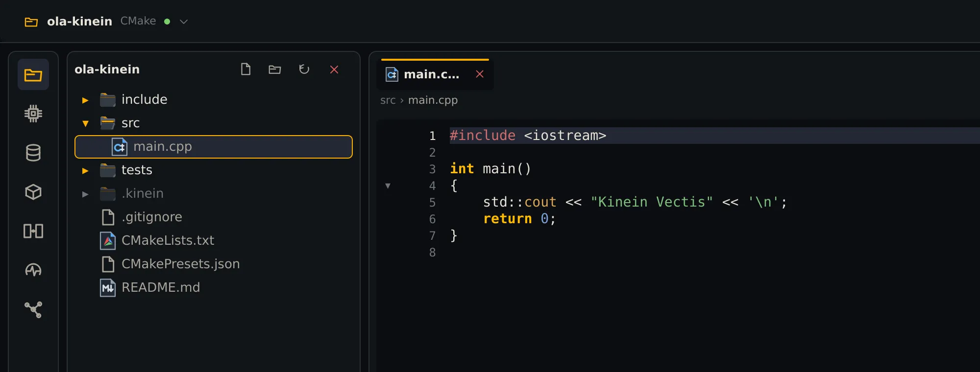The image size is (980, 372).
Task: Open the performance gauge panel in sidebar
Action: pyautogui.click(x=33, y=270)
